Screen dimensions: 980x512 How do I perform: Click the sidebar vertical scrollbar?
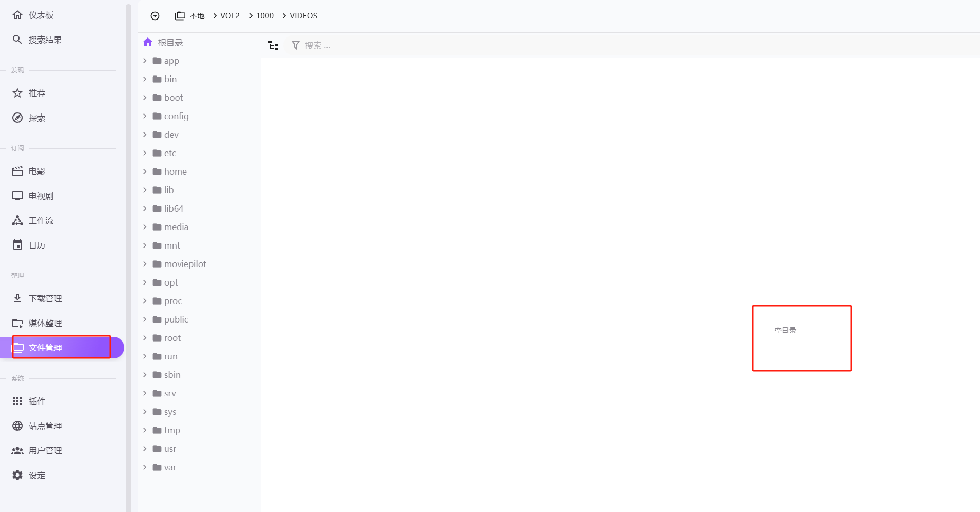[128, 257]
